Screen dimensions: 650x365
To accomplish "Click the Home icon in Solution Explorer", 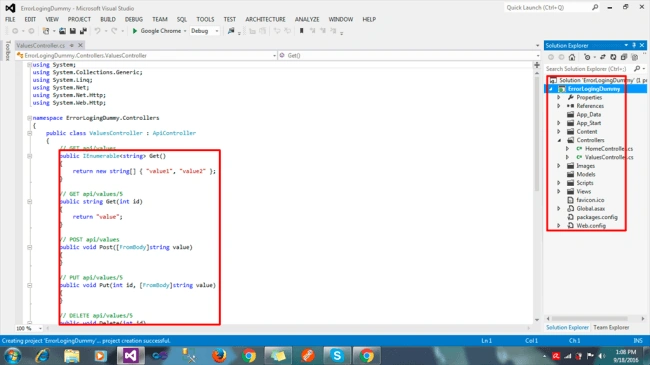I will 572,57.
